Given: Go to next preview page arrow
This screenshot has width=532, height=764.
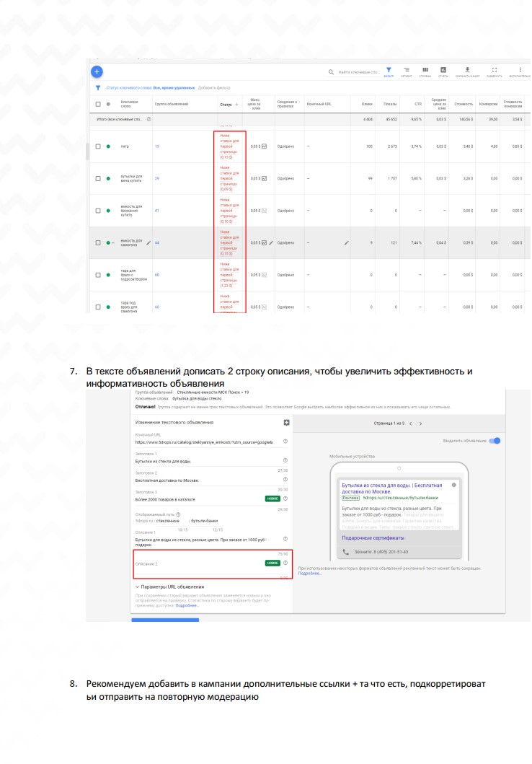Looking at the screenshot, I should click(420, 423).
